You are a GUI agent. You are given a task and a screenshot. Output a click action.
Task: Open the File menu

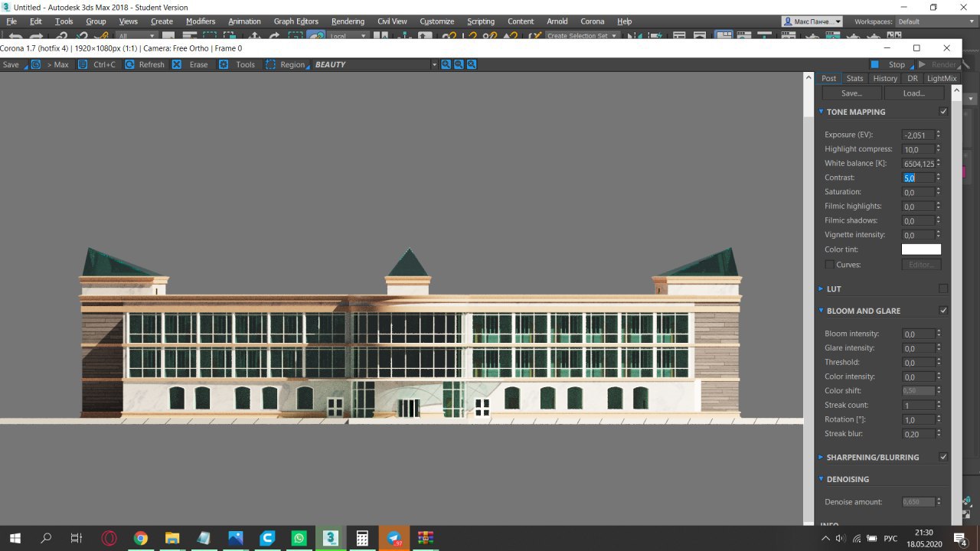point(11,21)
